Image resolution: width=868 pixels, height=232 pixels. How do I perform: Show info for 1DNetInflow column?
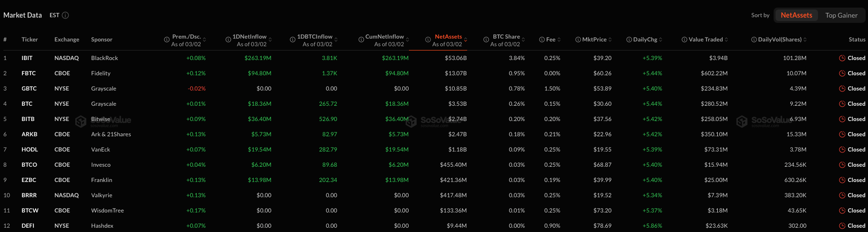(228, 40)
